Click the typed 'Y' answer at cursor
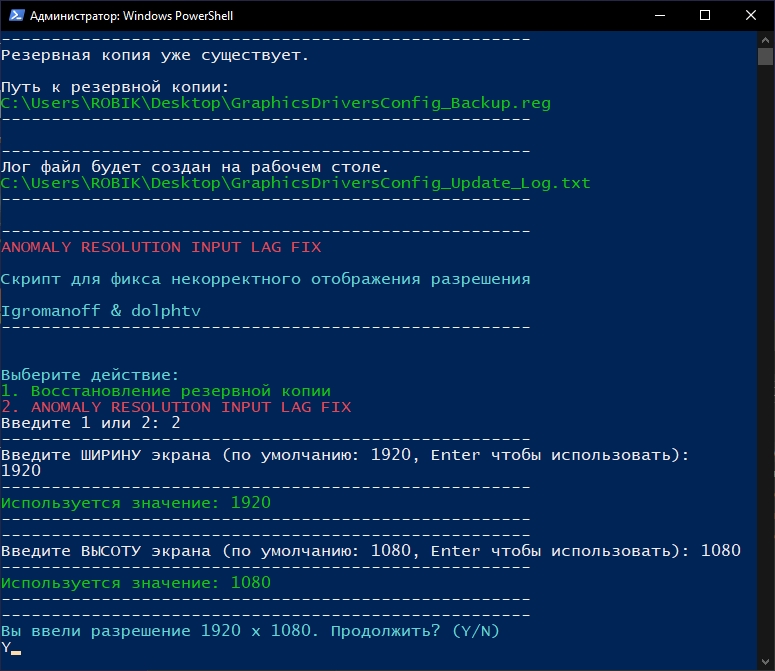The width and height of the screenshot is (775, 671). [6, 647]
